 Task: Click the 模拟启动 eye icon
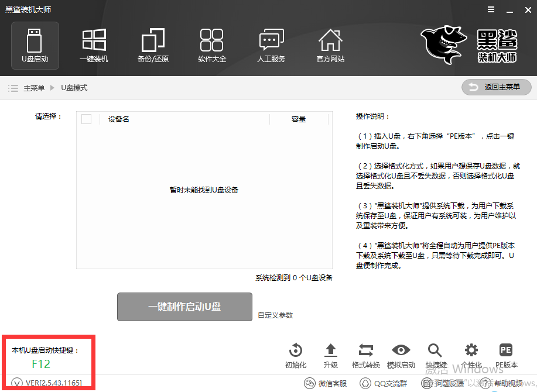pos(401,350)
